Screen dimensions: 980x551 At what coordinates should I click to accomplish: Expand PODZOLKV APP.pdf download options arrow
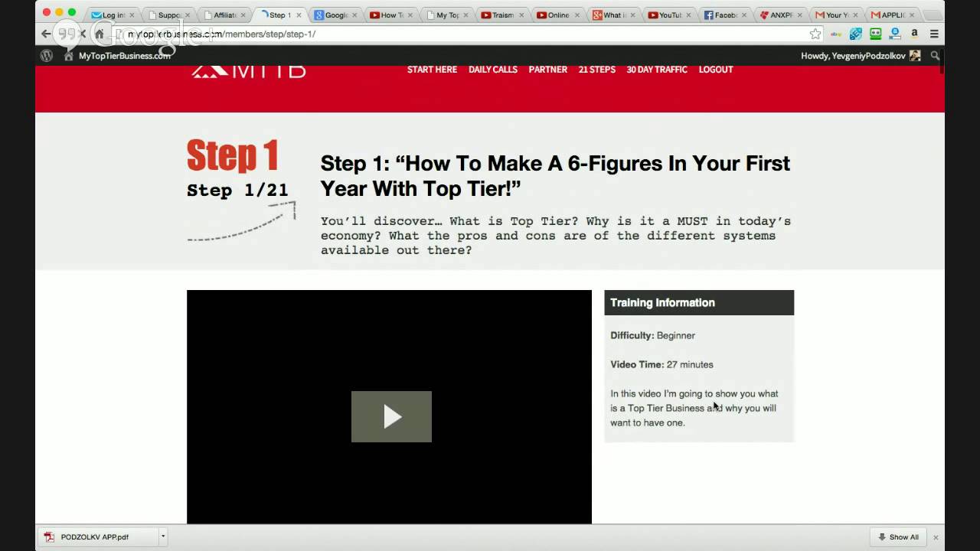tap(163, 536)
